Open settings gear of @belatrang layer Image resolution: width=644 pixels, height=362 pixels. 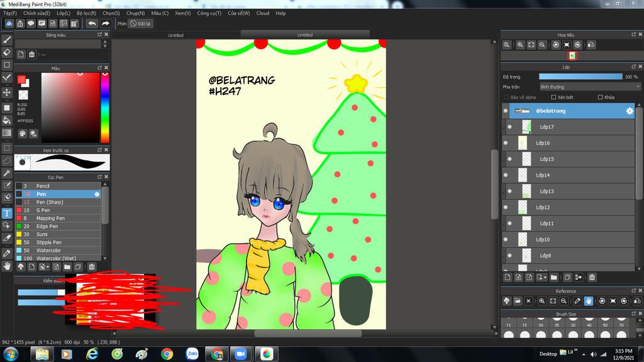629,111
